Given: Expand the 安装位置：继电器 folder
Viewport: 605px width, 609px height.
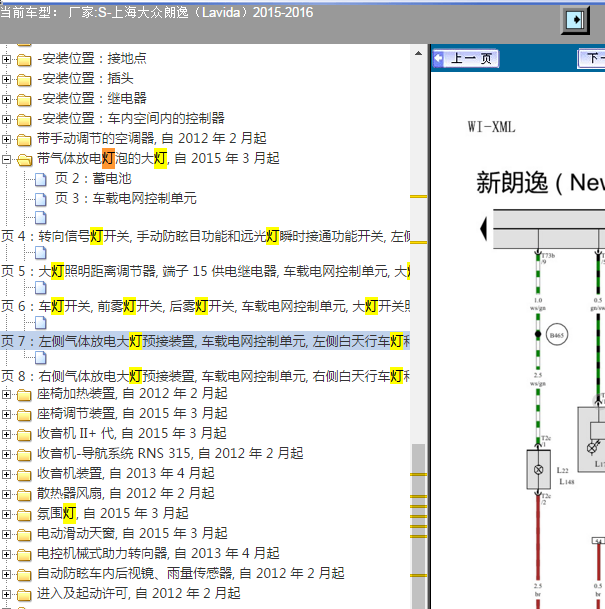Looking at the screenshot, I should click(6, 99).
